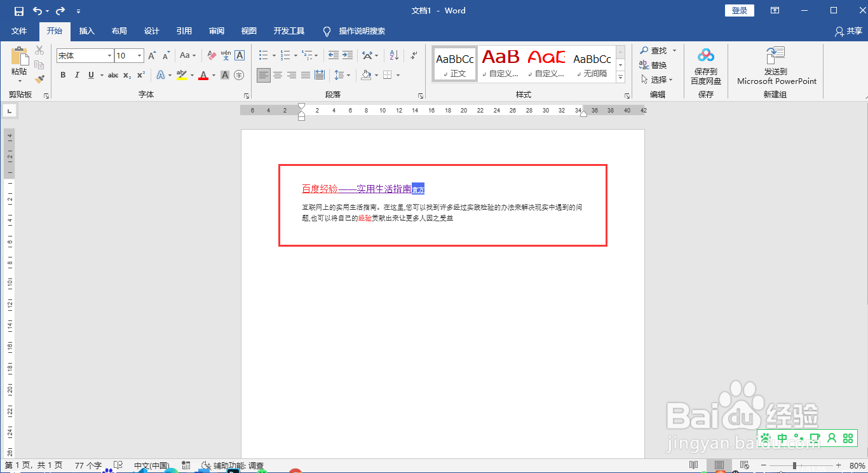Viewport: 868px width, 473px height.
Task: Toggle justify alignment
Action: pos(306,75)
